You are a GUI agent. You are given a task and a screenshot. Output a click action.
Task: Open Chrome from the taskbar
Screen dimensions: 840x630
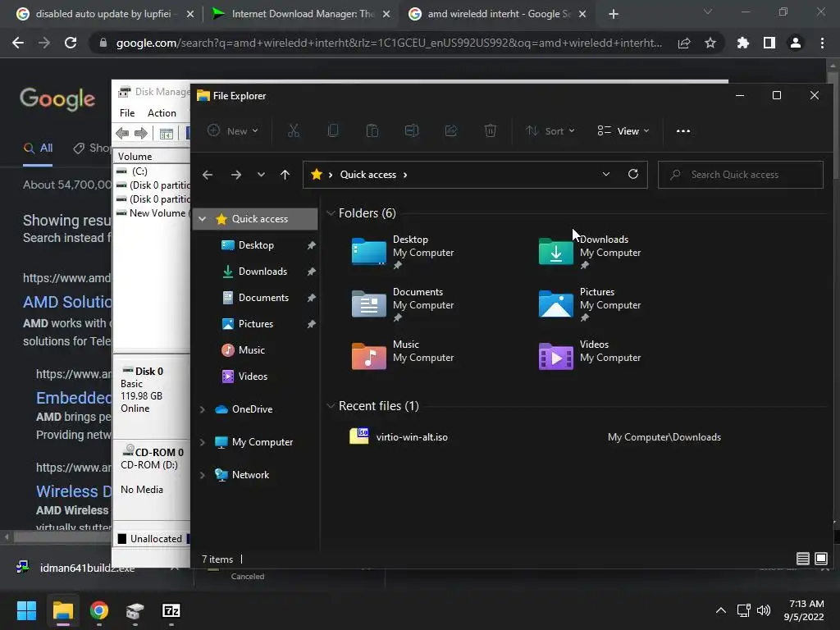tap(98, 610)
